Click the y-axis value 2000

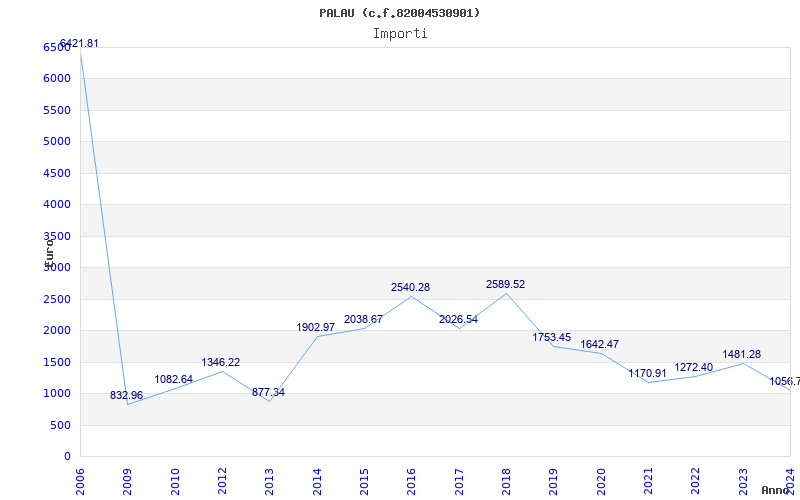tap(57, 331)
